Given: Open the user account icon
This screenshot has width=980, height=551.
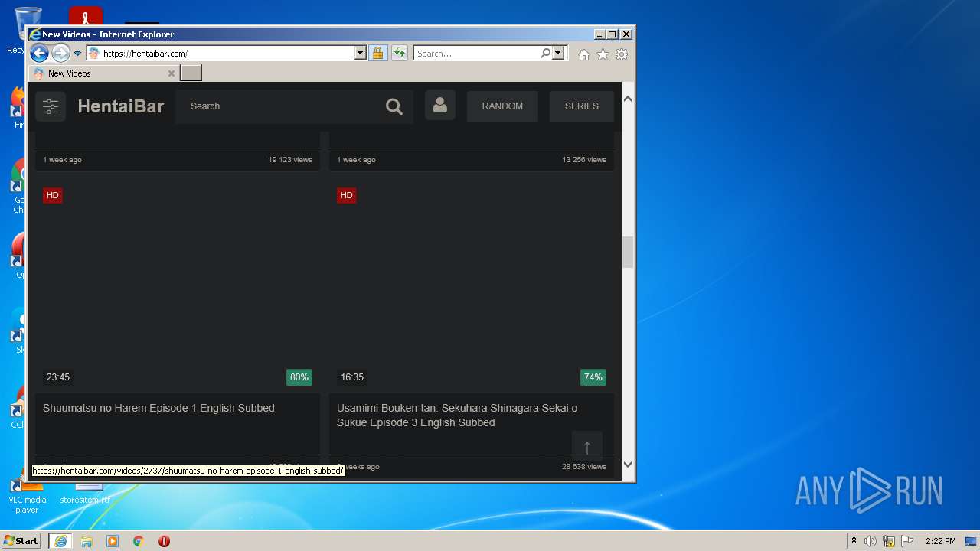Looking at the screenshot, I should tap(439, 105).
